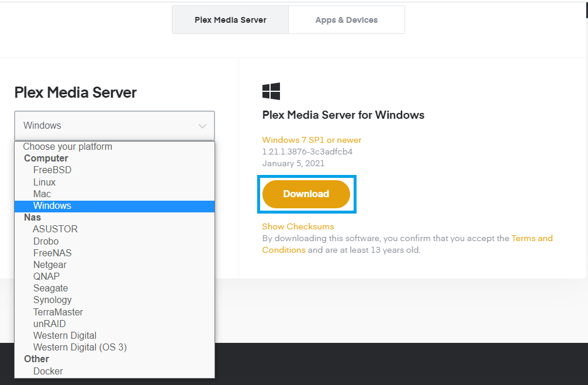
Task: Open the Windows 7 SP1 or newer link
Action: (312, 140)
